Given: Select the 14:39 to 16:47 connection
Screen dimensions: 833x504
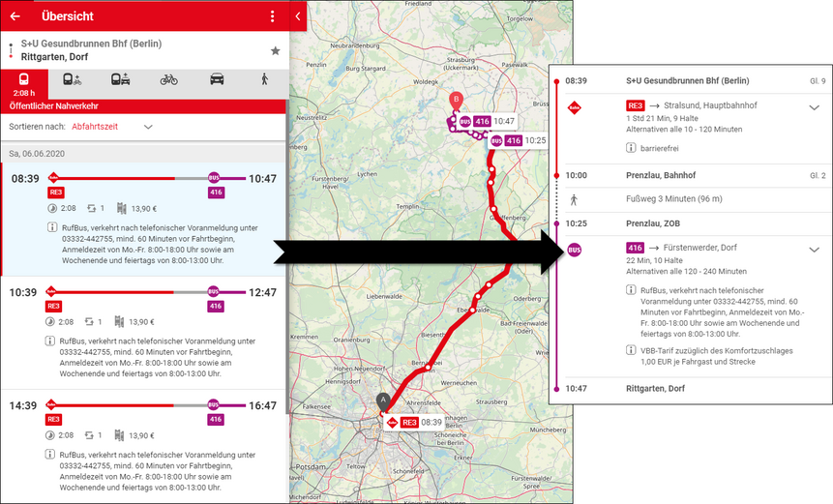Looking at the screenshot, I should pyautogui.click(x=144, y=447).
